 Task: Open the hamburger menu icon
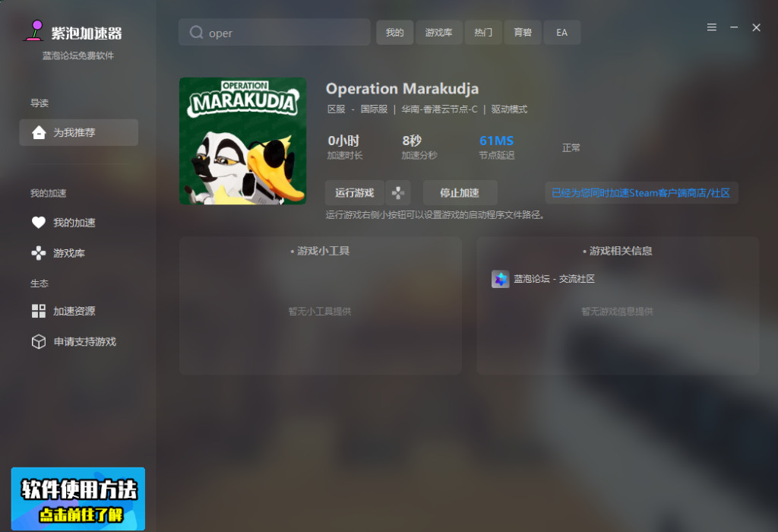pos(711,27)
